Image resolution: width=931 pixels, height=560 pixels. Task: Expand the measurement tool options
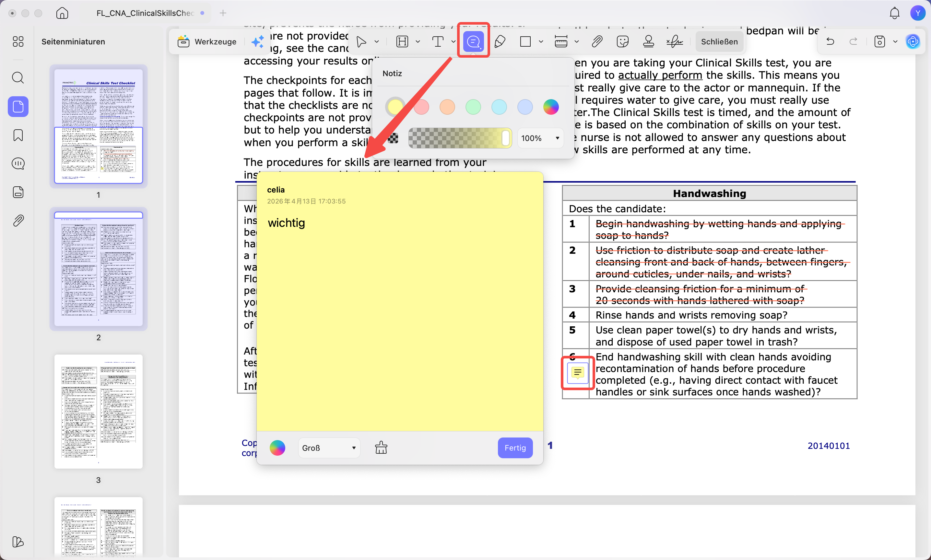[577, 41]
